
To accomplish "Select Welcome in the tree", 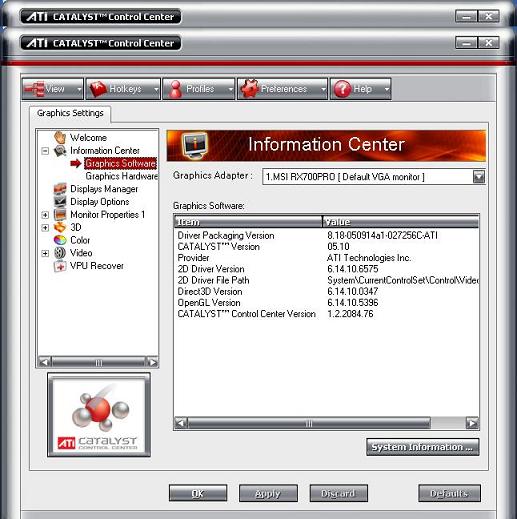I will coord(88,137).
